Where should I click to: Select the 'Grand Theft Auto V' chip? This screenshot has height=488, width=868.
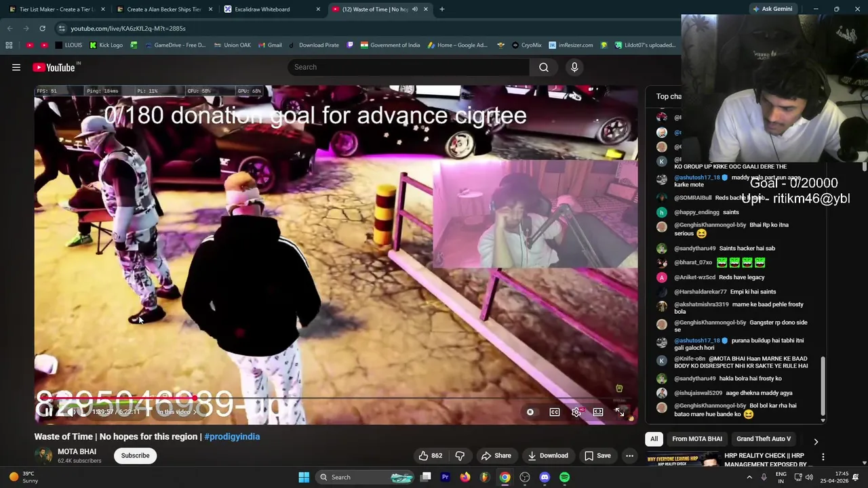tap(764, 439)
